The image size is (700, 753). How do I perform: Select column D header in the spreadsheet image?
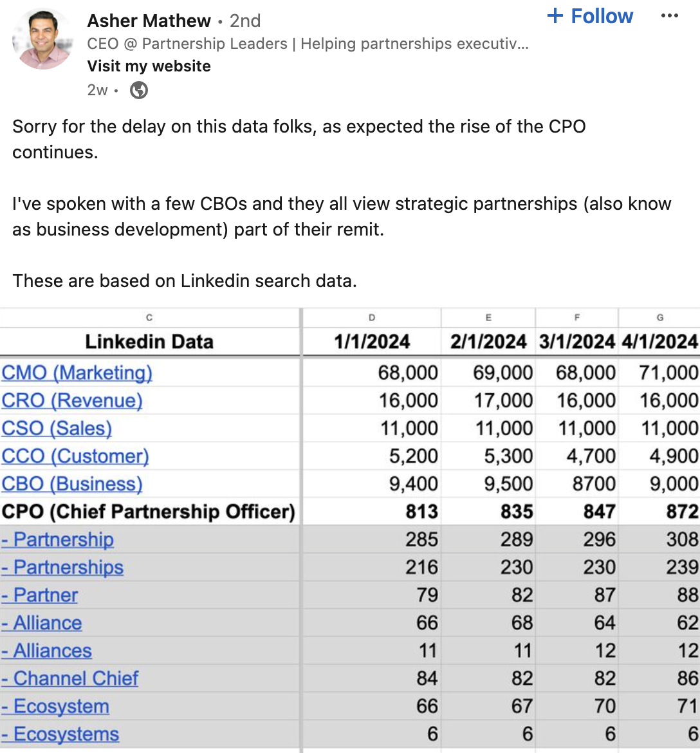click(x=372, y=317)
